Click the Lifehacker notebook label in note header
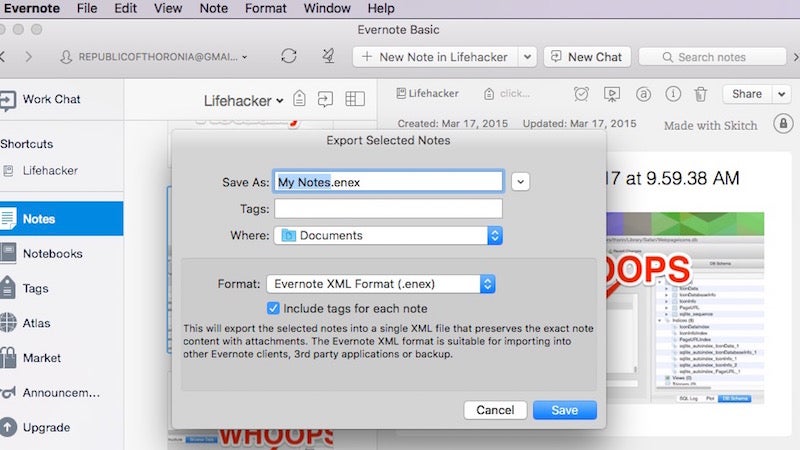Screen dimensions: 800x450 click(x=428, y=93)
